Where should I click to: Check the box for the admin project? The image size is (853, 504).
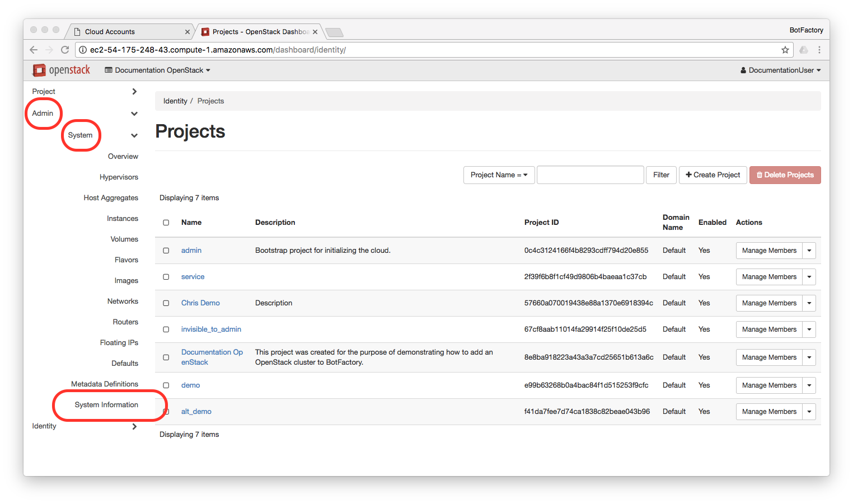coord(166,251)
